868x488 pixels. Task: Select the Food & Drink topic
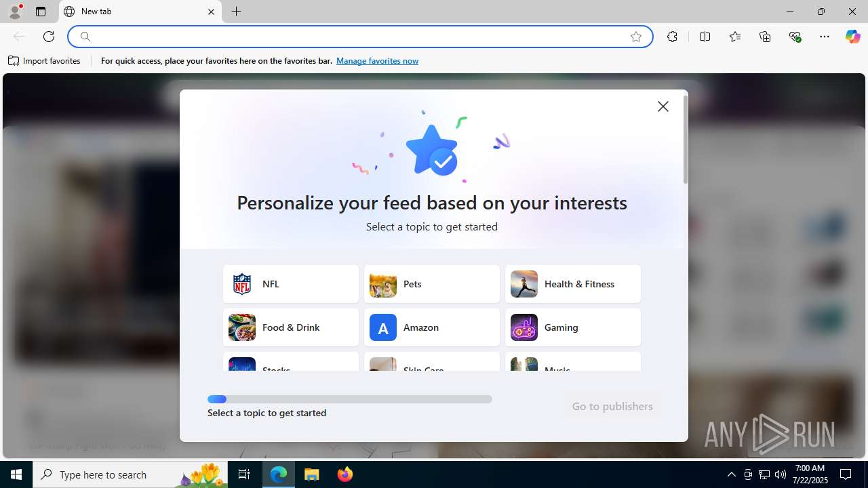[x=291, y=327]
